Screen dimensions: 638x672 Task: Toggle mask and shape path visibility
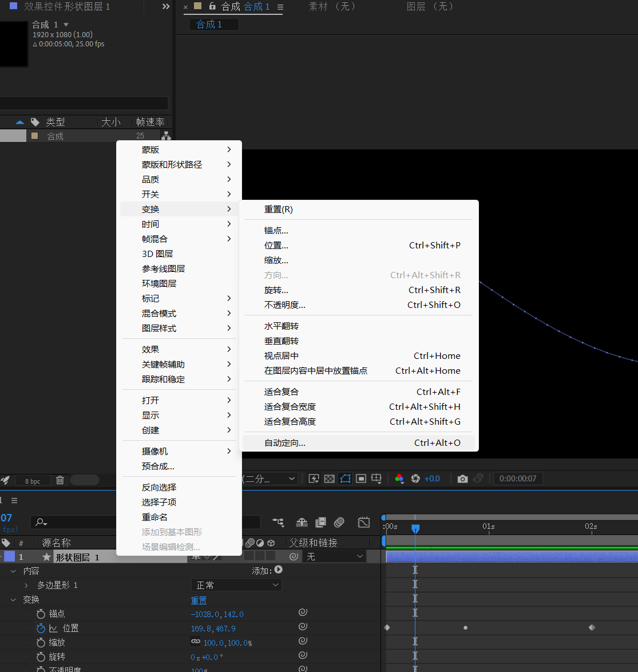click(346, 479)
